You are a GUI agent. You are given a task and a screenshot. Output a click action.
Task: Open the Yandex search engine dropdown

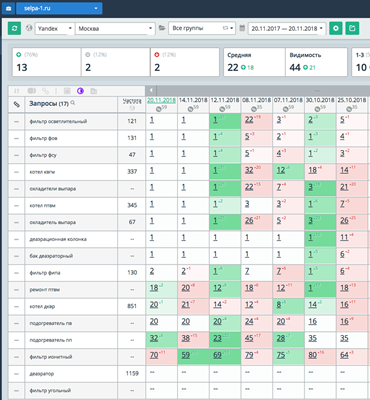tap(55, 28)
